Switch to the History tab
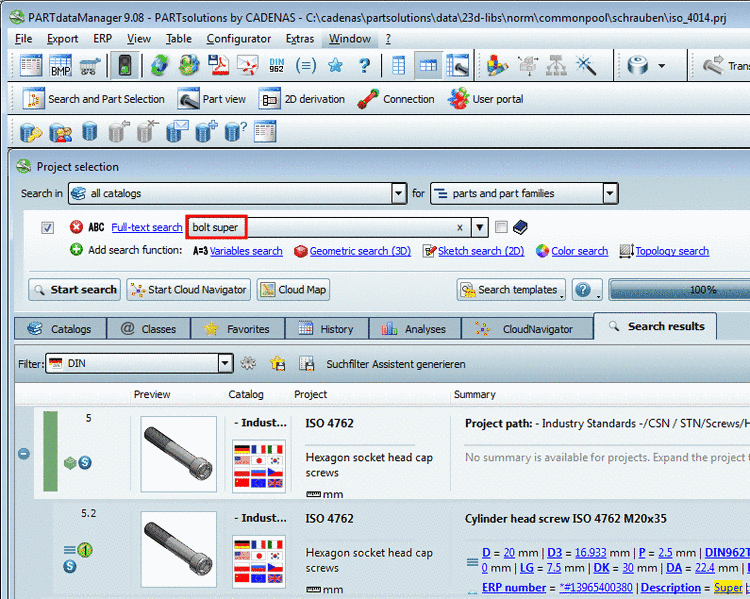750x599 pixels. coord(326,329)
